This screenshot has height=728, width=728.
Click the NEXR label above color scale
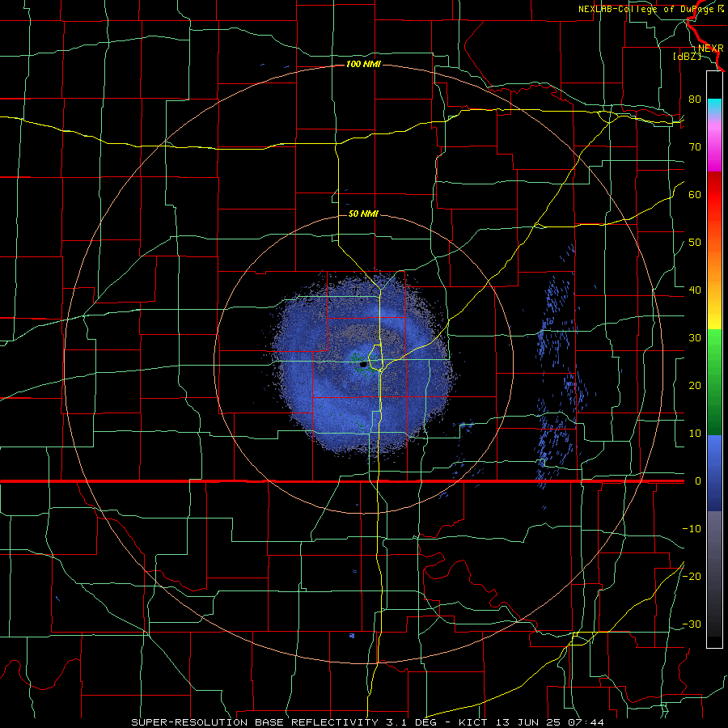pos(711,49)
